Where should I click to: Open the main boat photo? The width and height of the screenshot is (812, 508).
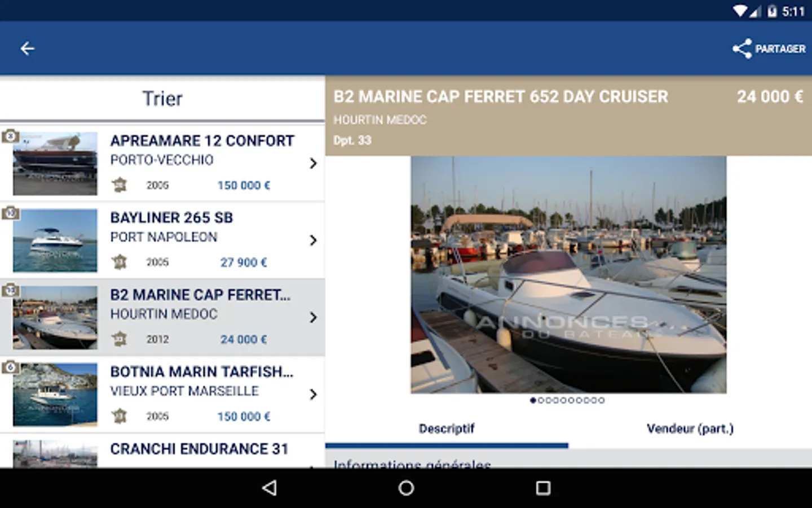(568, 275)
